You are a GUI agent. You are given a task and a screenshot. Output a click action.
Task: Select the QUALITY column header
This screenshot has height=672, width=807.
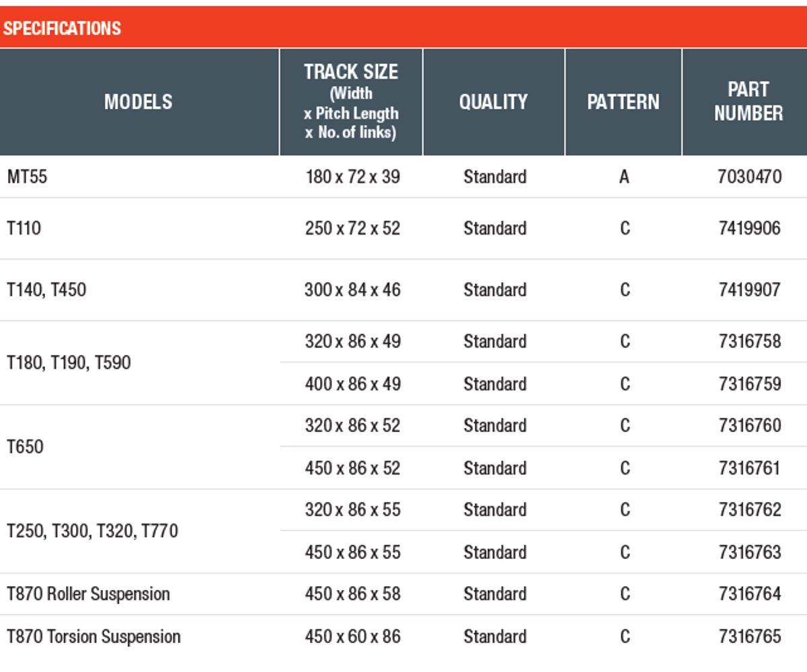pos(494,101)
